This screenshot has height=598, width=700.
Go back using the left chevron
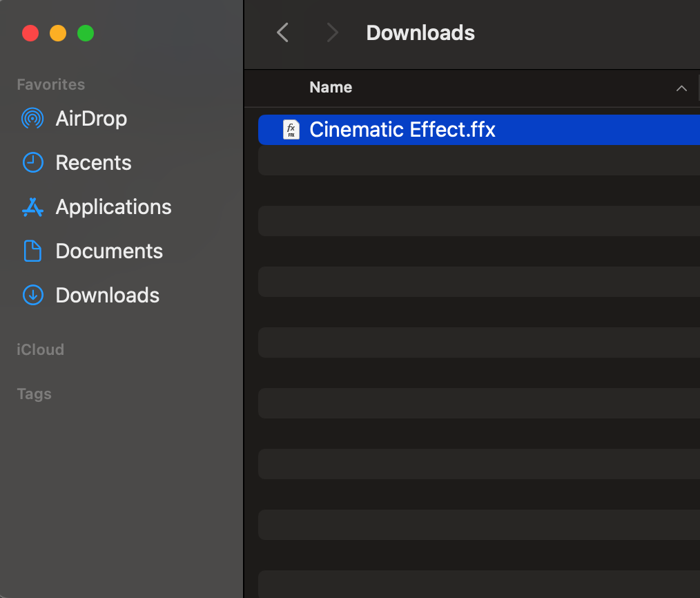282,32
